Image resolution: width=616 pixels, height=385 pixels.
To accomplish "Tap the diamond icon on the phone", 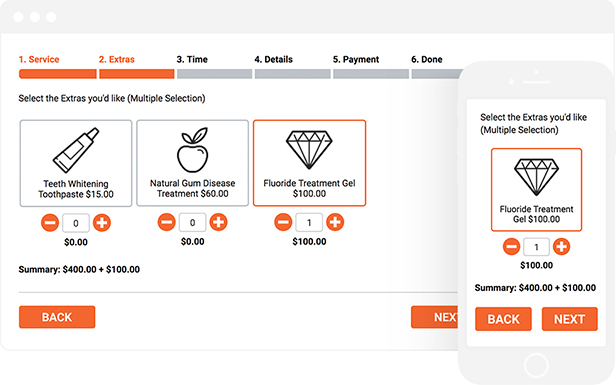I will (x=536, y=177).
